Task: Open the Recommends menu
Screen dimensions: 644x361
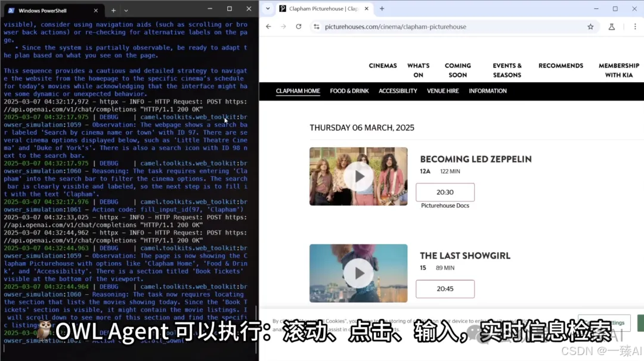Action: coord(561,66)
